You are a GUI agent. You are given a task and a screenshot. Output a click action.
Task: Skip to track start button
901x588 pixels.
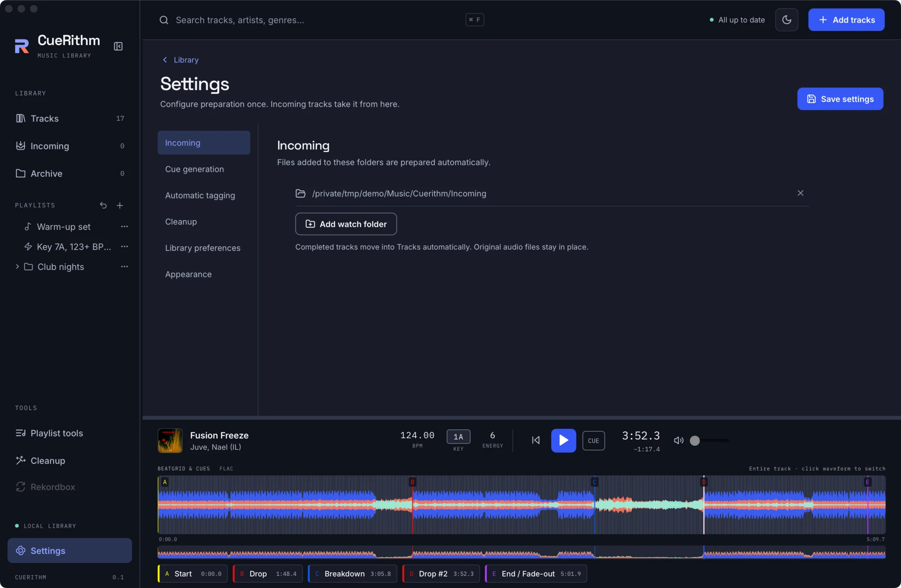point(536,440)
